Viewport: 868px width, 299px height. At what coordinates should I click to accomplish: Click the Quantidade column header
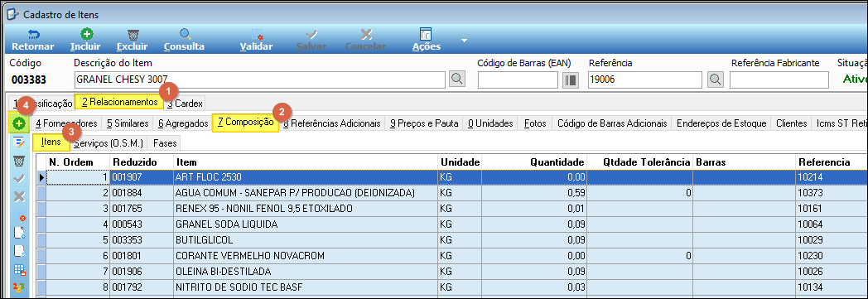point(534,162)
